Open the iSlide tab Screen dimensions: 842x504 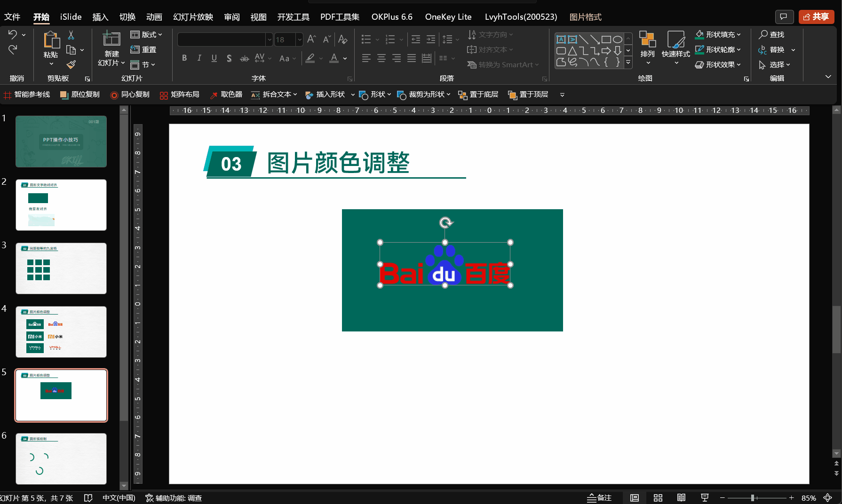click(71, 17)
